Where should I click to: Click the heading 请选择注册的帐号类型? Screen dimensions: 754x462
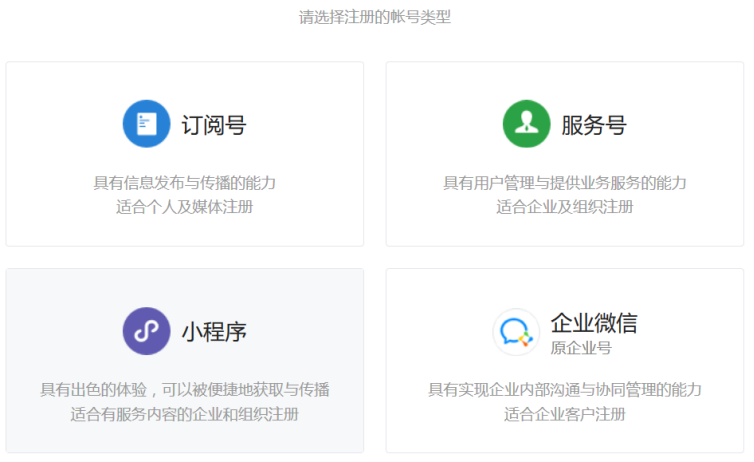pyautogui.click(x=375, y=17)
